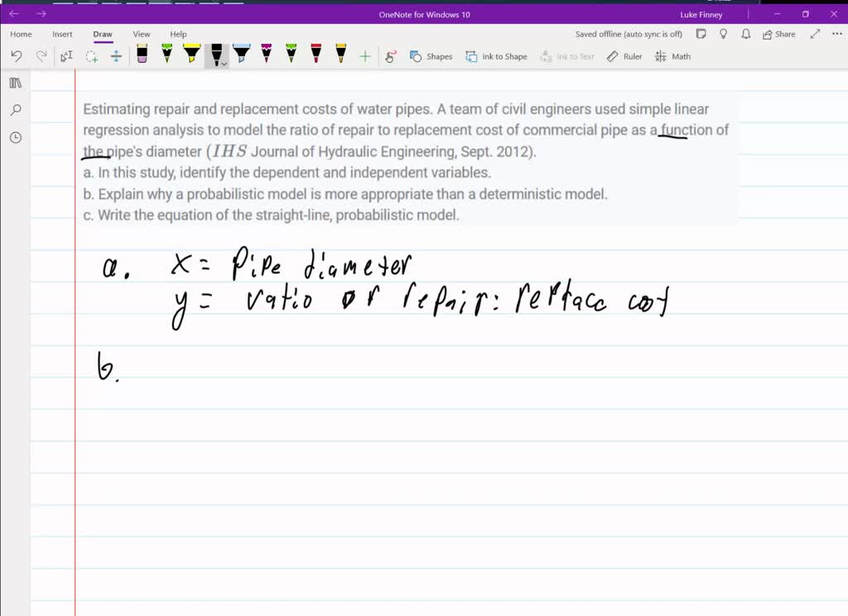
Task: Undo the last ink stroke
Action: (17, 56)
